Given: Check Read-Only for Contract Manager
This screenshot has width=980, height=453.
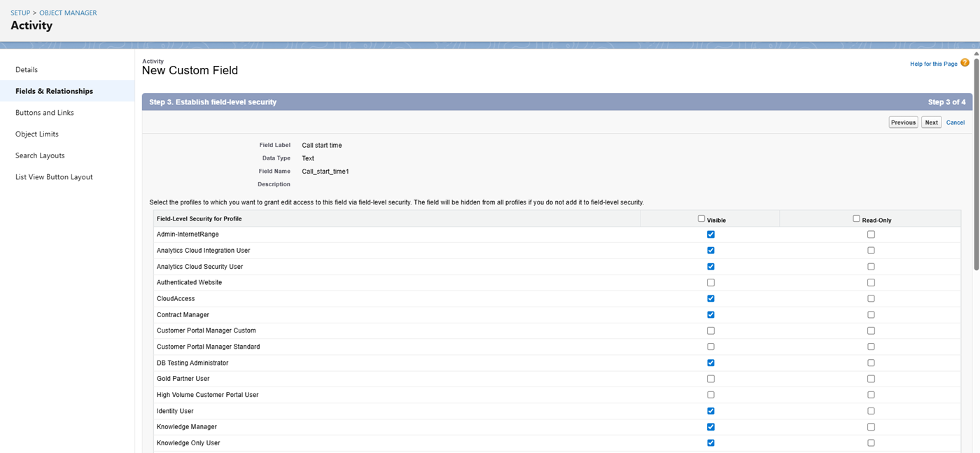Looking at the screenshot, I should pyautogui.click(x=871, y=315).
